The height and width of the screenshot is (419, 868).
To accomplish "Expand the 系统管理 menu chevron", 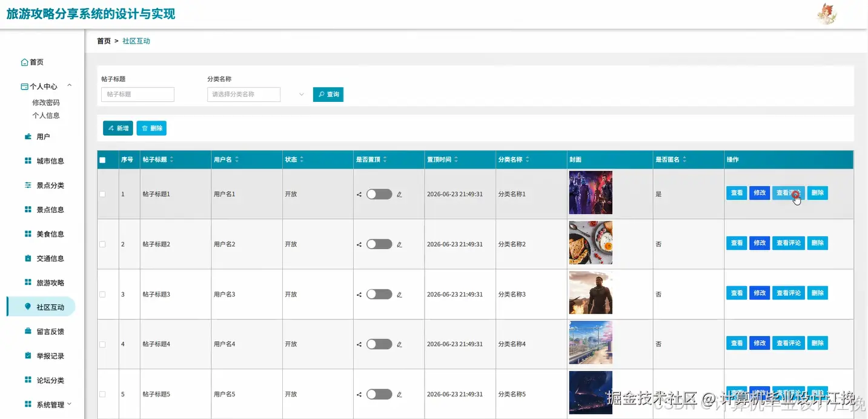I will click(69, 404).
